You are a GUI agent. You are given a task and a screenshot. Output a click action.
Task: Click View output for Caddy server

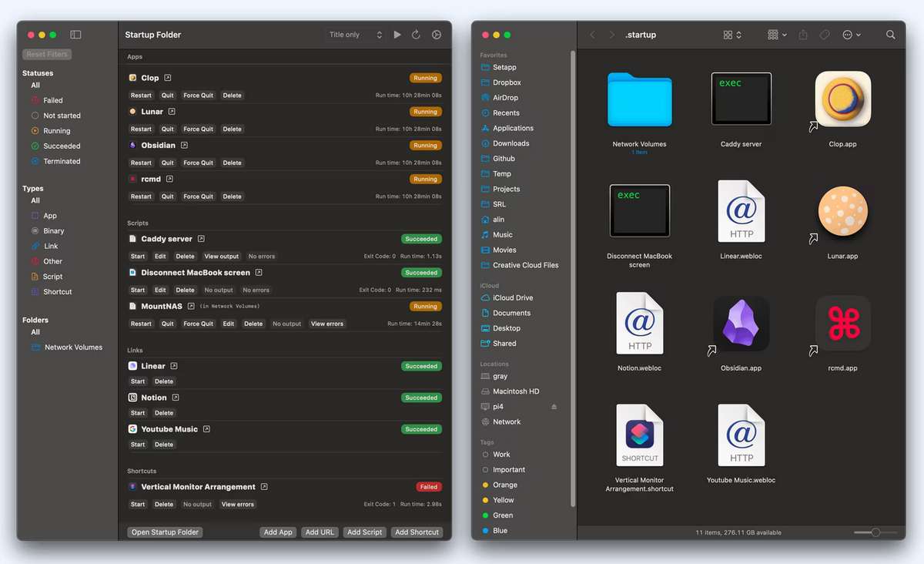tap(222, 257)
